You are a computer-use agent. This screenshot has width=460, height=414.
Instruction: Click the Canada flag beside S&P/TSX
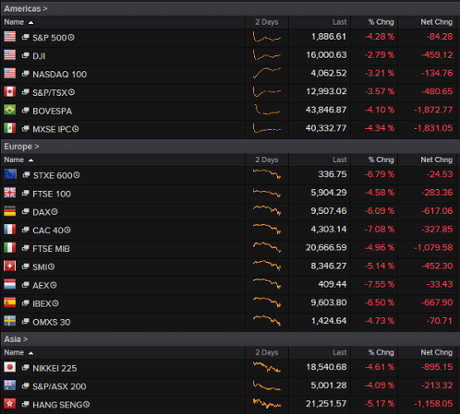pos(10,91)
